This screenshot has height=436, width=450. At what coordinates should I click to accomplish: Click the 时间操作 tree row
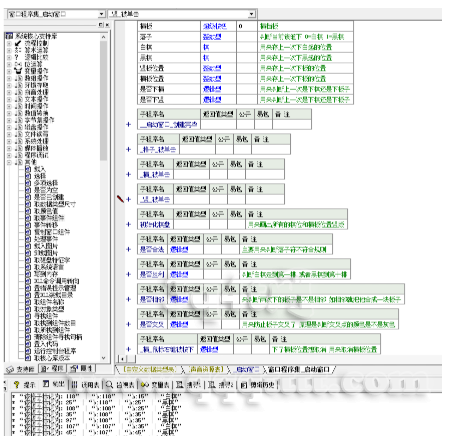(32, 106)
